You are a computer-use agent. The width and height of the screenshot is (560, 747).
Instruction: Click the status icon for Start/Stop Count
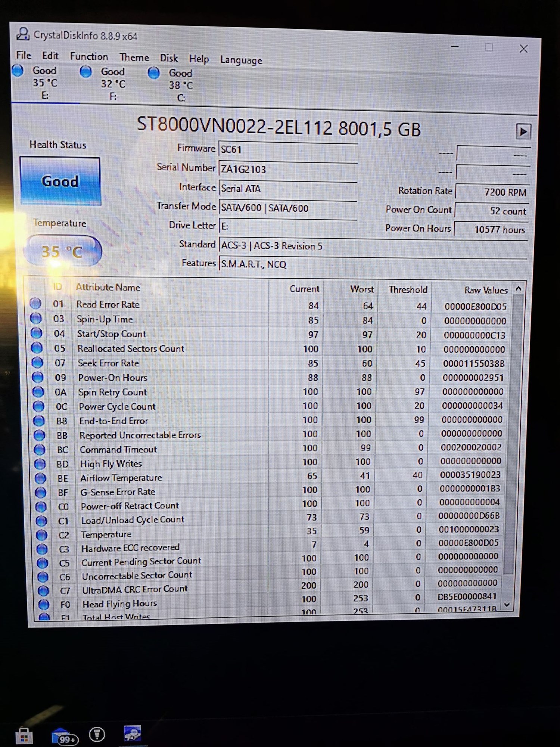click(x=36, y=333)
